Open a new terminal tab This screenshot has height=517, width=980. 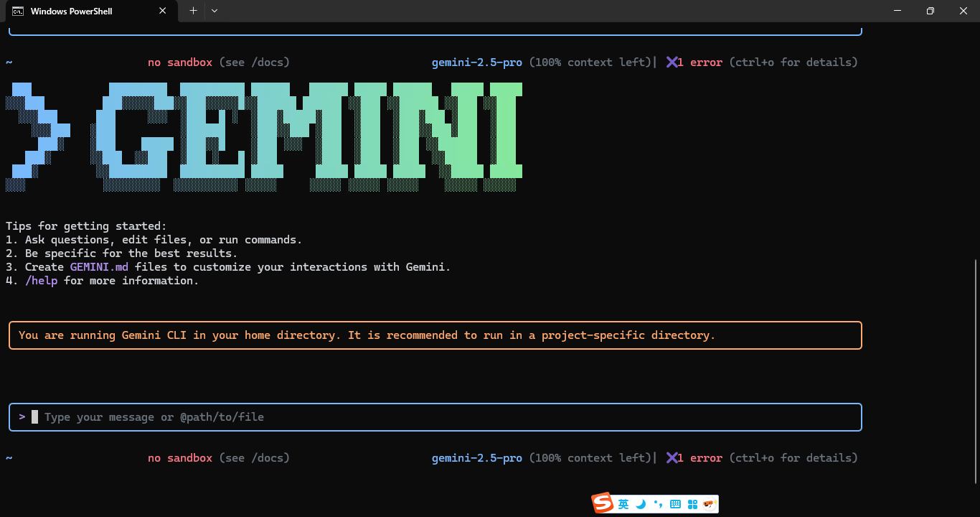point(193,11)
